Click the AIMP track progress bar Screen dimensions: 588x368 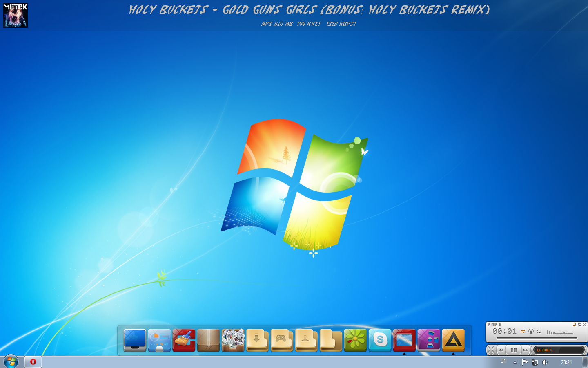tap(537, 339)
